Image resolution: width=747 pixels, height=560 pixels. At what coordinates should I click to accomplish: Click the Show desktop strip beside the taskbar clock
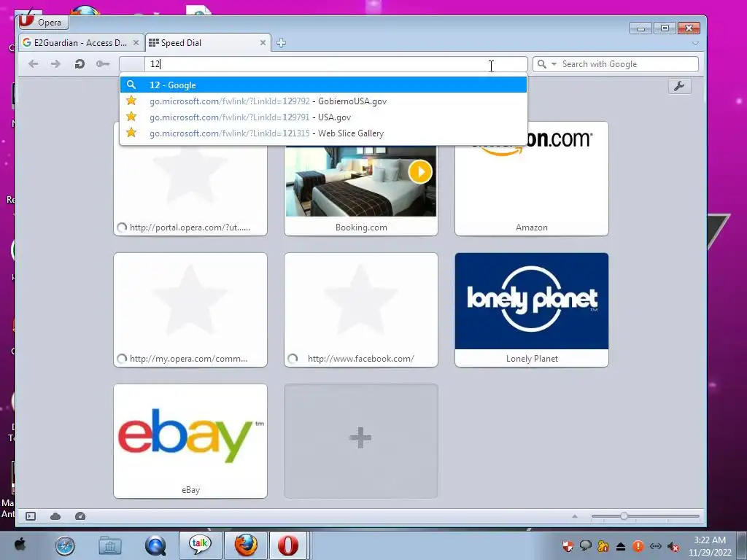(x=742, y=545)
